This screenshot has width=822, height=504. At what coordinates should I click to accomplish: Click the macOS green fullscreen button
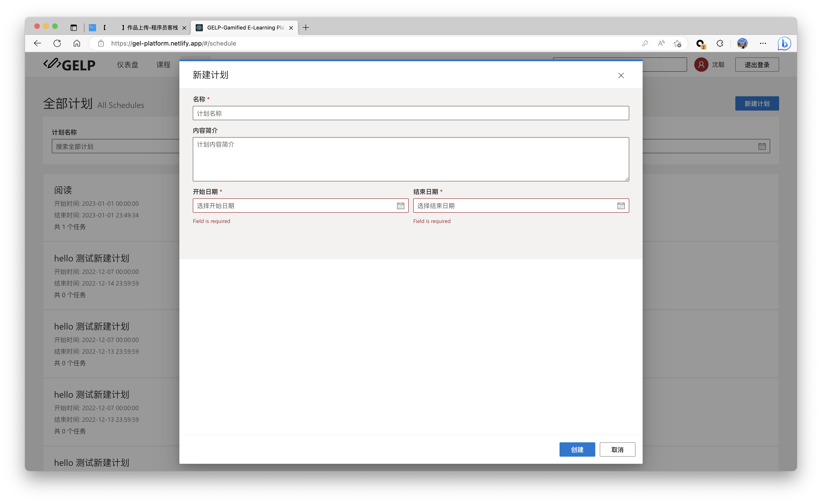(55, 26)
